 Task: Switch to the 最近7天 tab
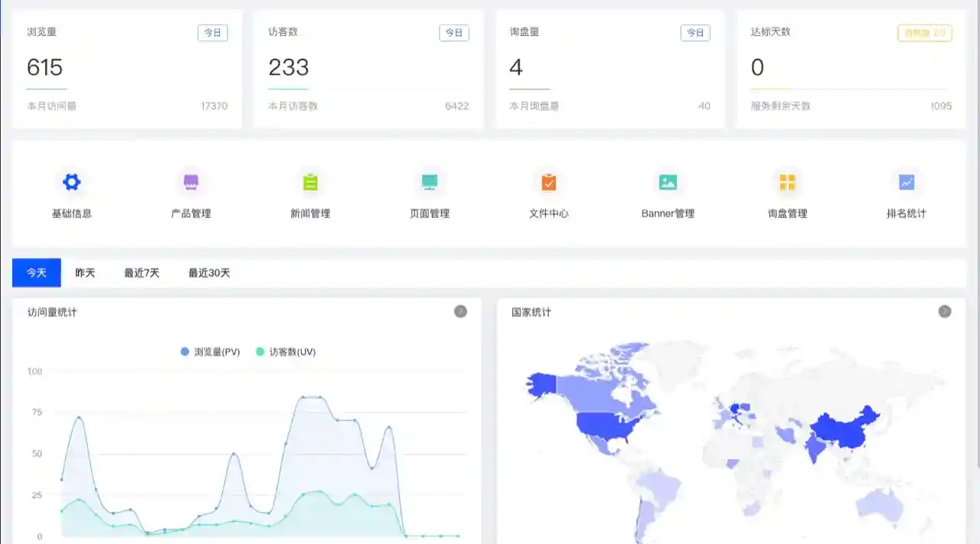pos(140,272)
